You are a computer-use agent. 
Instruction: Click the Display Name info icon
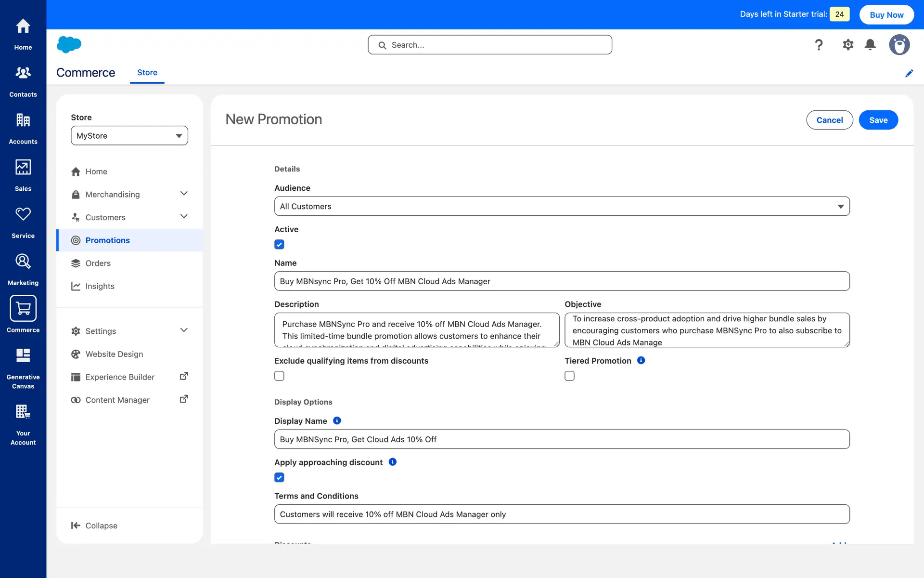point(337,420)
